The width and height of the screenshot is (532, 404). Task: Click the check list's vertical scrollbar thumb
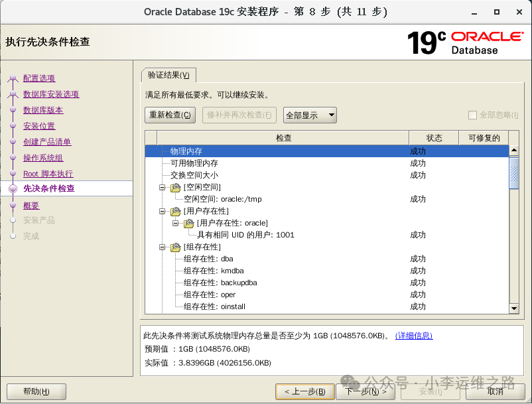click(x=514, y=173)
